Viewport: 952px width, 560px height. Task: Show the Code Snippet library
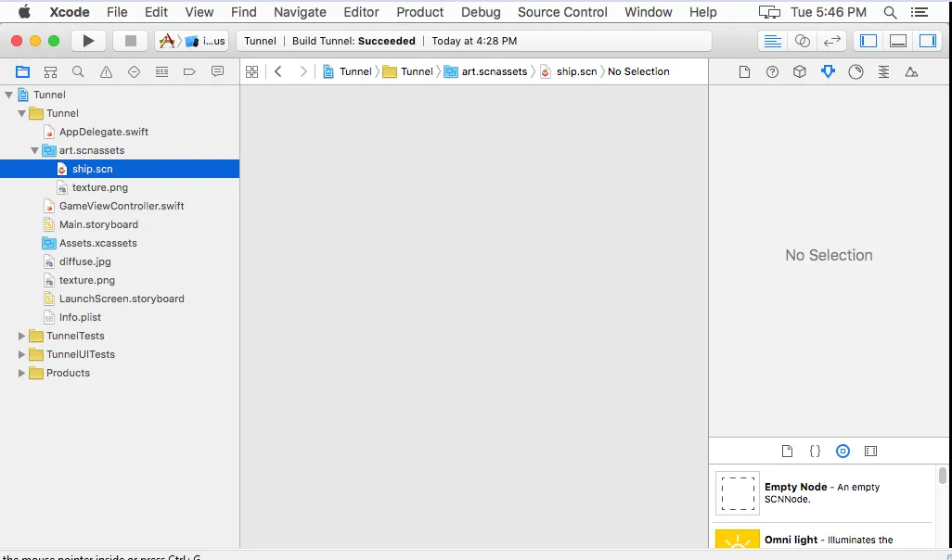tap(815, 451)
